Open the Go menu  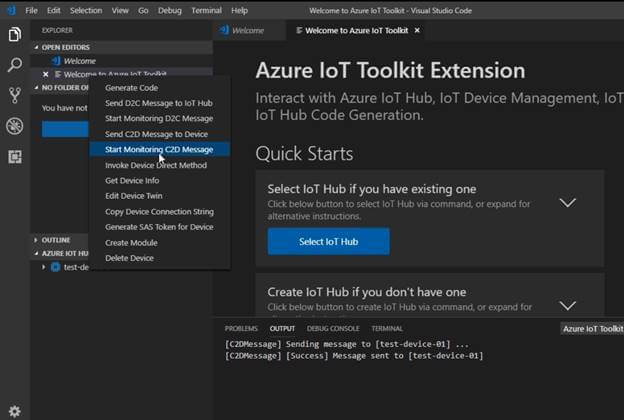click(143, 10)
